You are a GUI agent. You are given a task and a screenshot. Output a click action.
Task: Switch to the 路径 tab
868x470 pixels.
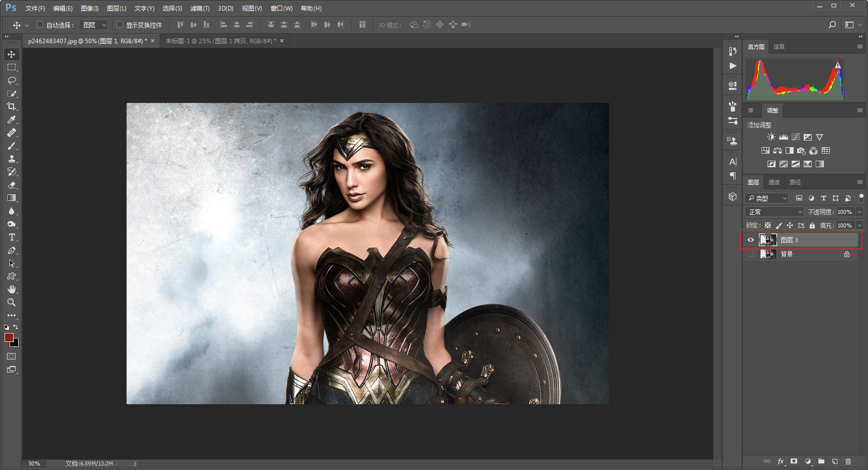coord(795,182)
